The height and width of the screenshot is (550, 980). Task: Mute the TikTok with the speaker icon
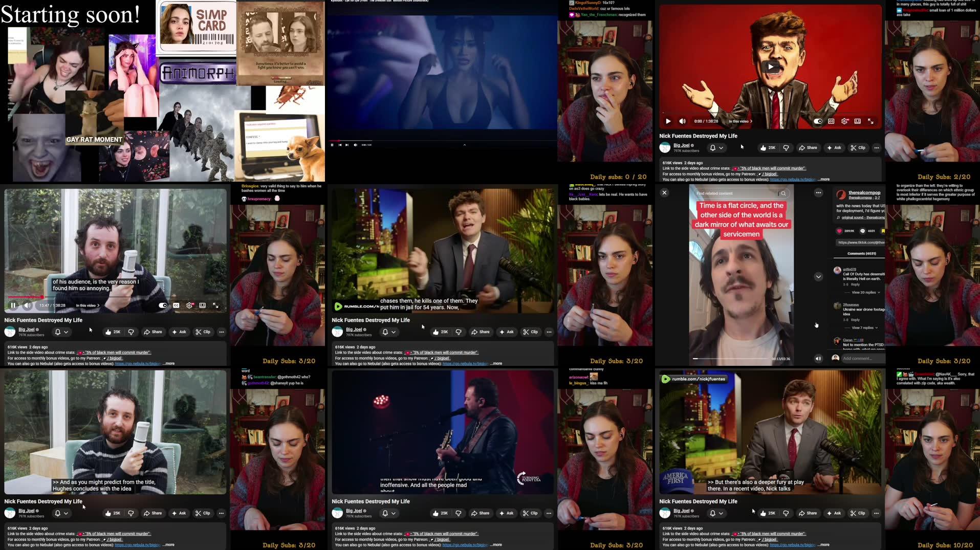[x=817, y=358]
